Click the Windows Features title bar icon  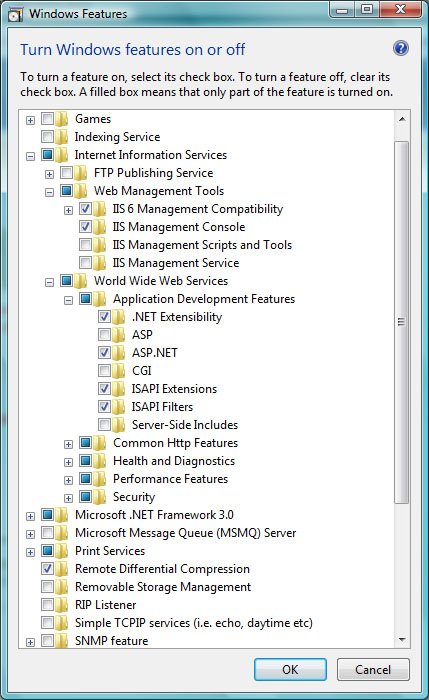click(16, 14)
